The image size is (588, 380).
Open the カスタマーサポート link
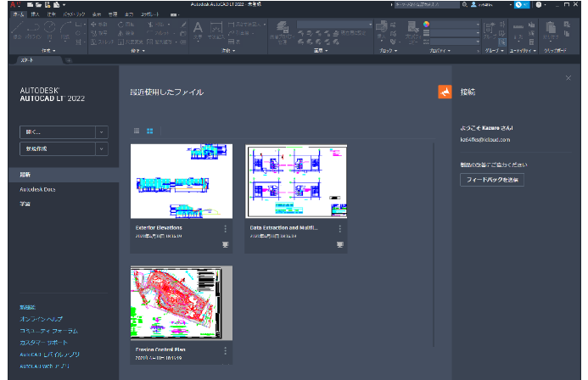pos(42,341)
